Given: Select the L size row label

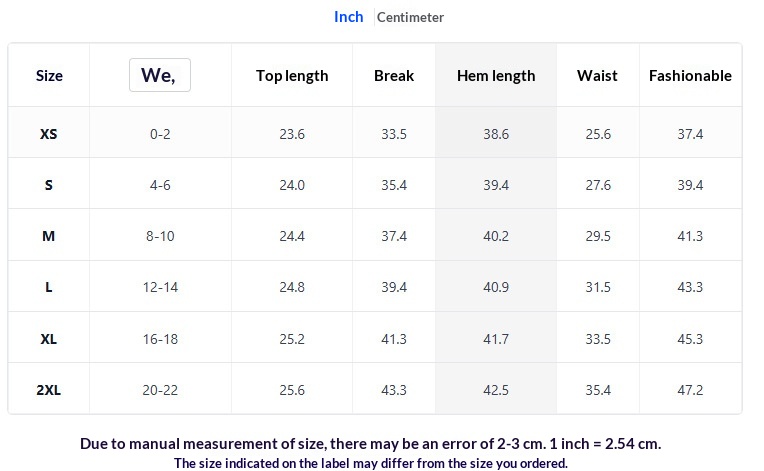Looking at the screenshot, I should point(48,287).
